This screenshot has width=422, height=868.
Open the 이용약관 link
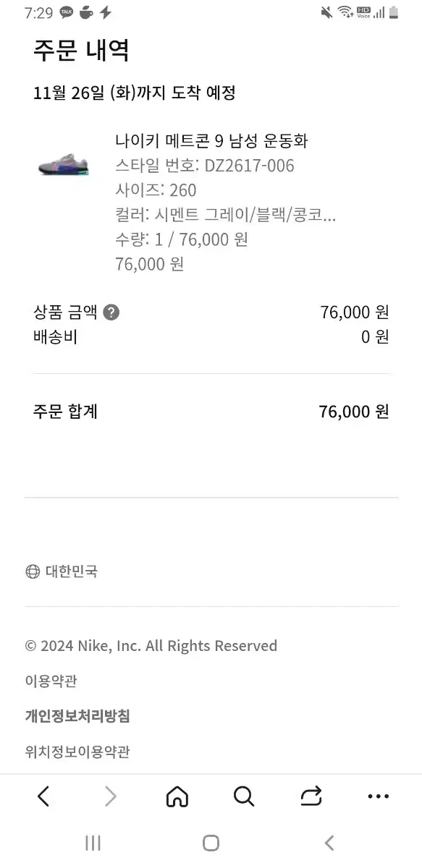[51, 681]
